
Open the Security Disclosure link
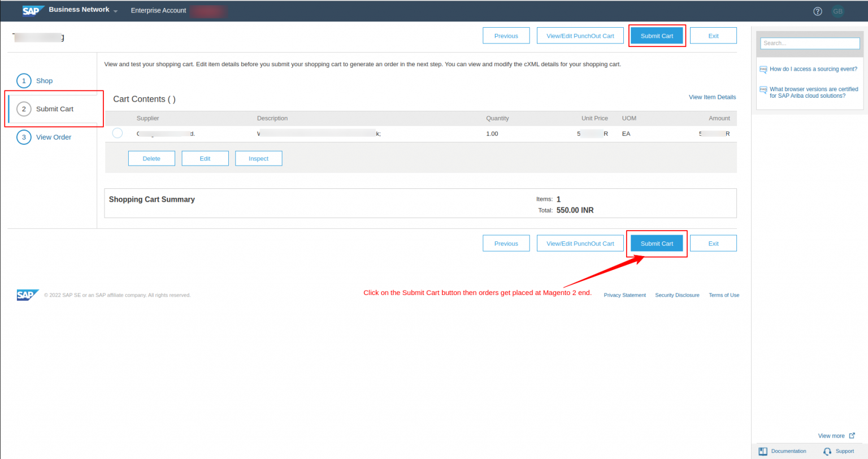click(x=677, y=295)
